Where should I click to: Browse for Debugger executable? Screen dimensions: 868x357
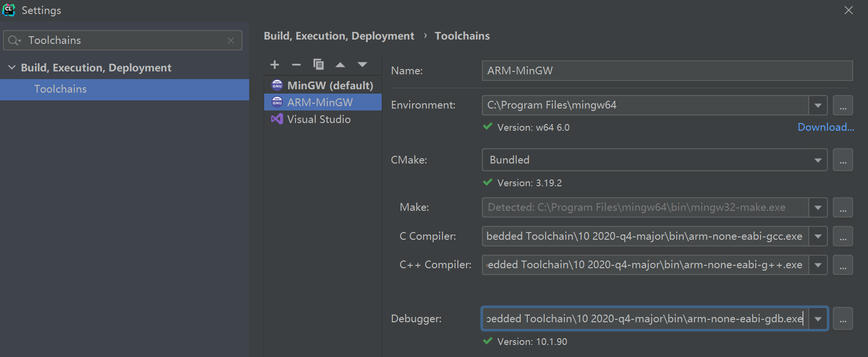(842, 319)
